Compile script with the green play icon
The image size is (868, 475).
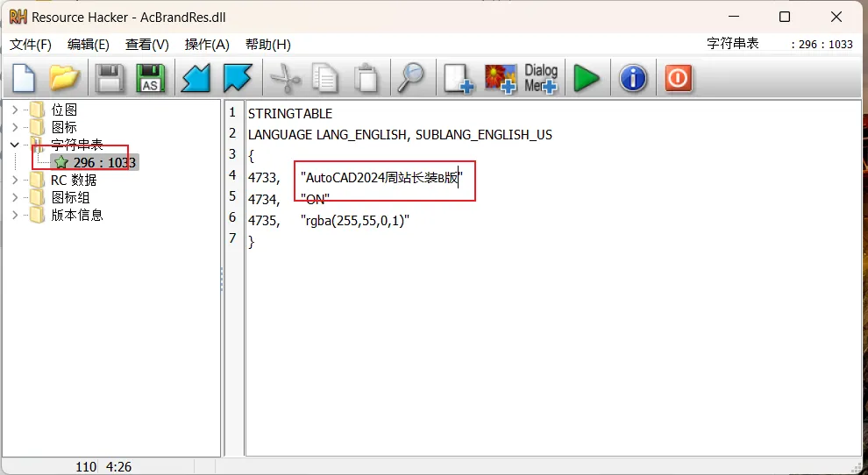587,78
